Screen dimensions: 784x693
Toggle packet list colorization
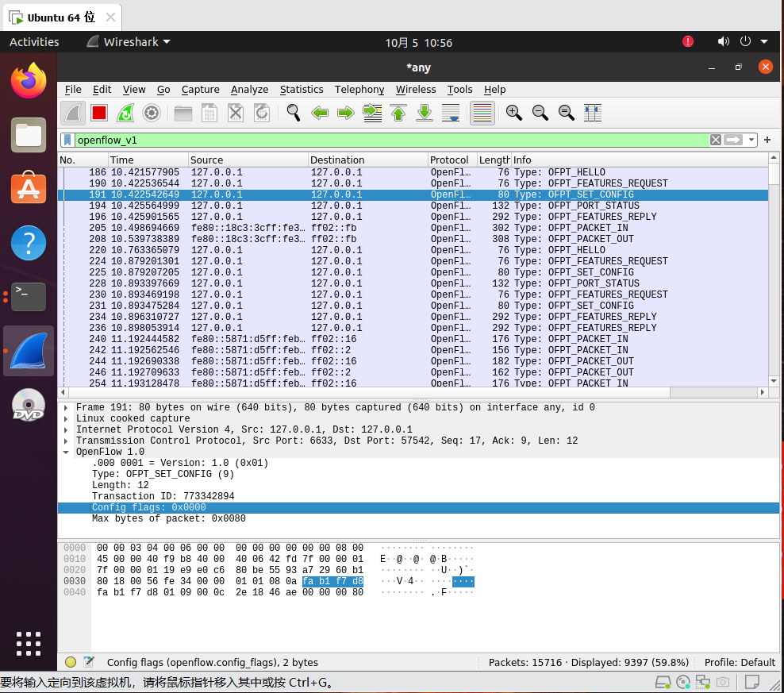(x=482, y=113)
